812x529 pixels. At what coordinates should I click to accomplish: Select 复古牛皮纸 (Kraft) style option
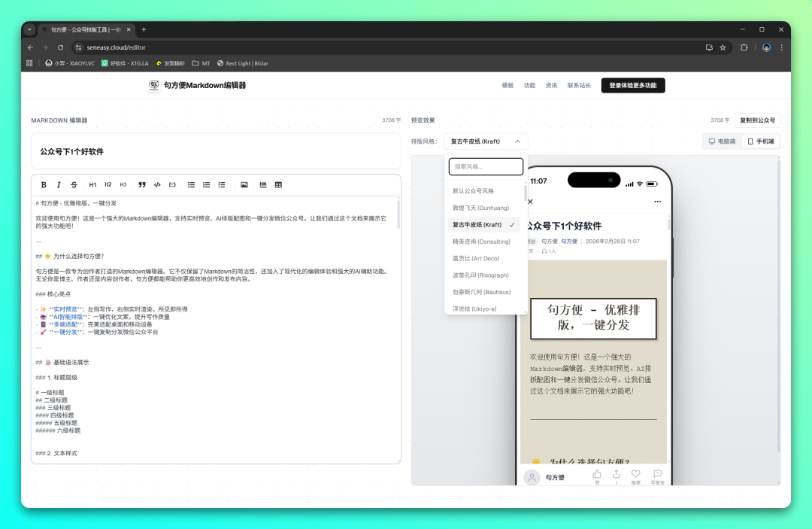pyautogui.click(x=483, y=225)
